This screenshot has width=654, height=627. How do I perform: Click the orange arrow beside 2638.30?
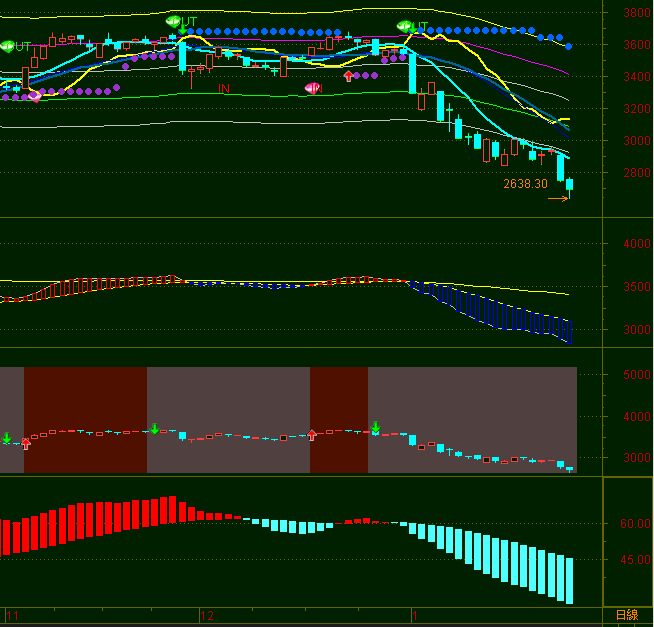[558, 199]
